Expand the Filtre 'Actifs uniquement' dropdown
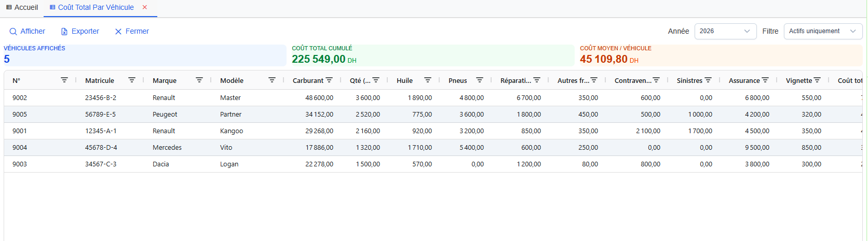The image size is (868, 241). pos(822,31)
